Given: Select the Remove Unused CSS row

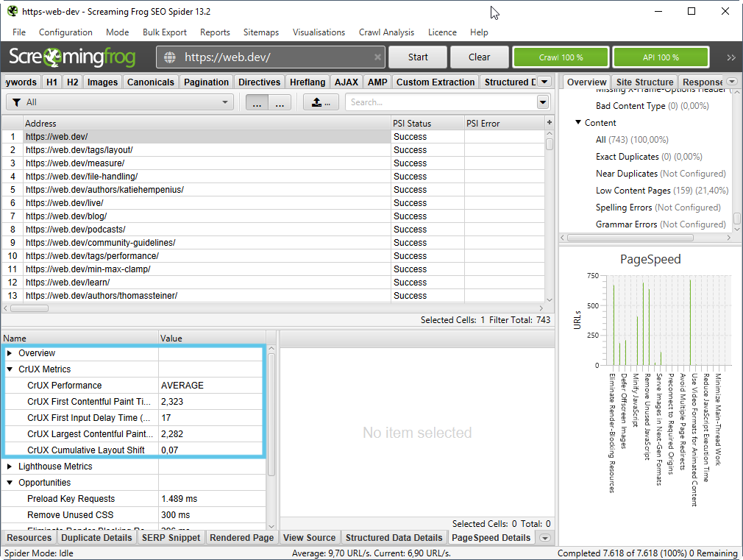Looking at the screenshot, I should [133, 515].
